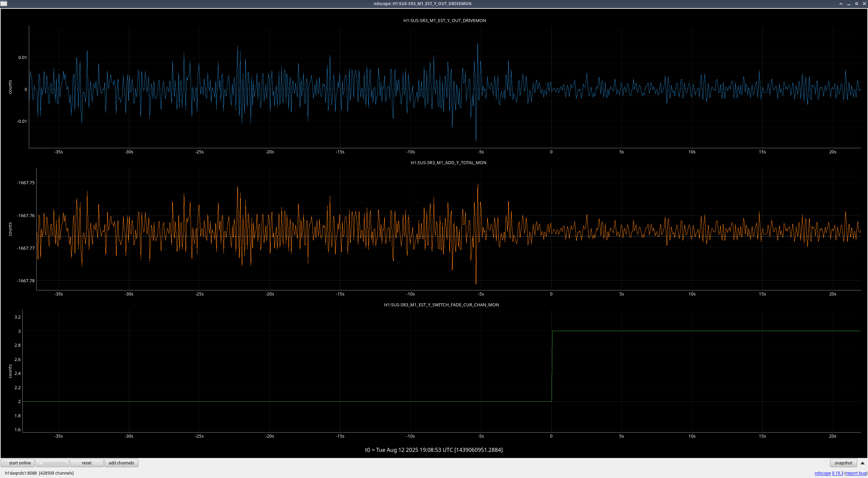This screenshot has width=868, height=478.
Task: Click the h1daqnds1:8088 server status text
Action: pyautogui.click(x=39, y=473)
